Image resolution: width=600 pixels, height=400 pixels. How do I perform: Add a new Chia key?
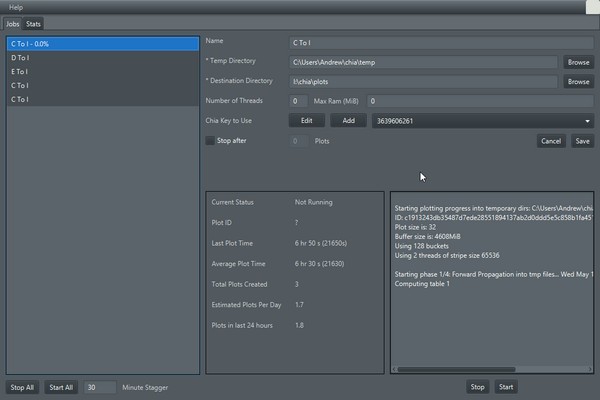coord(348,121)
